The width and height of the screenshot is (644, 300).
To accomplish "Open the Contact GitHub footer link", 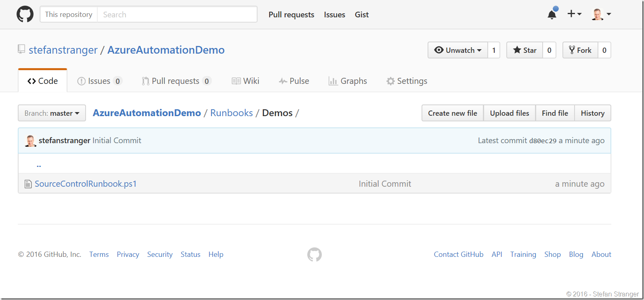I will point(459,254).
